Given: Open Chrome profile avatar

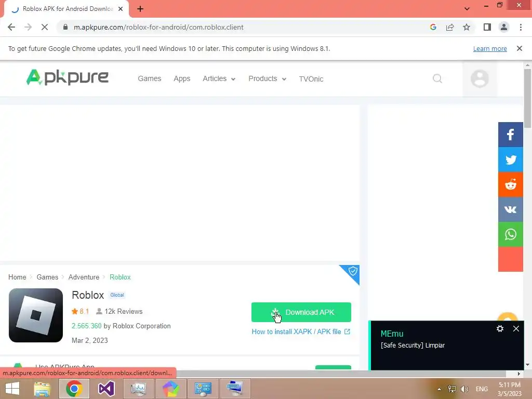Looking at the screenshot, I should 504,27.
